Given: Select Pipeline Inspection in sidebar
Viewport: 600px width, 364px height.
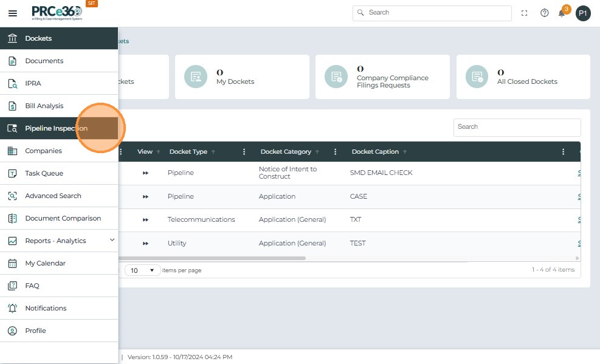Looking at the screenshot, I should tap(56, 128).
